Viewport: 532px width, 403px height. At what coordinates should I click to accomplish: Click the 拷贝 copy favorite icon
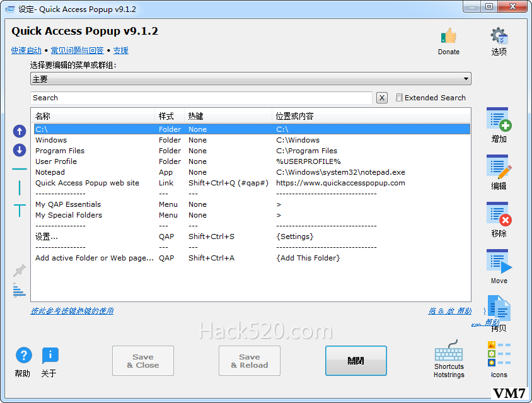499,308
